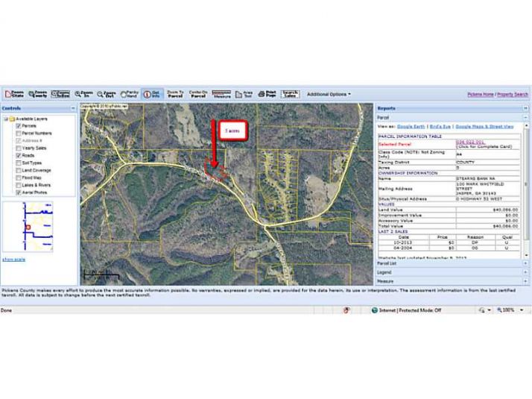The image size is (532, 399).
Task: Toggle the Address # layer checkbox
Action: pyautogui.click(x=19, y=141)
